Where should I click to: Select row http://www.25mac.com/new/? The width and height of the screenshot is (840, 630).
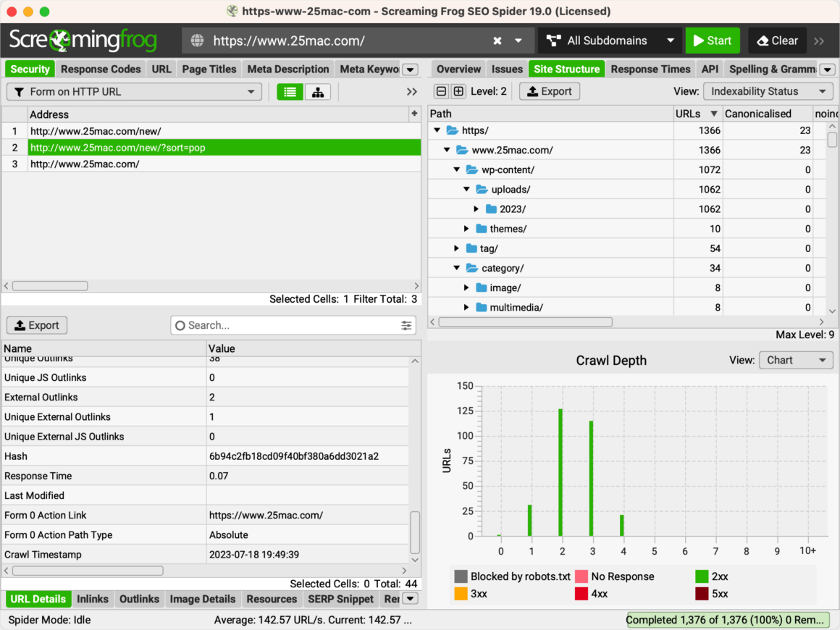coord(211,131)
